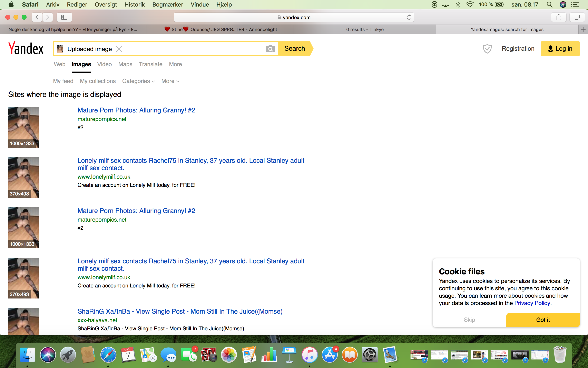Open Siri from the menu bar
Viewport: 588px width, 368px height.
click(563, 4)
